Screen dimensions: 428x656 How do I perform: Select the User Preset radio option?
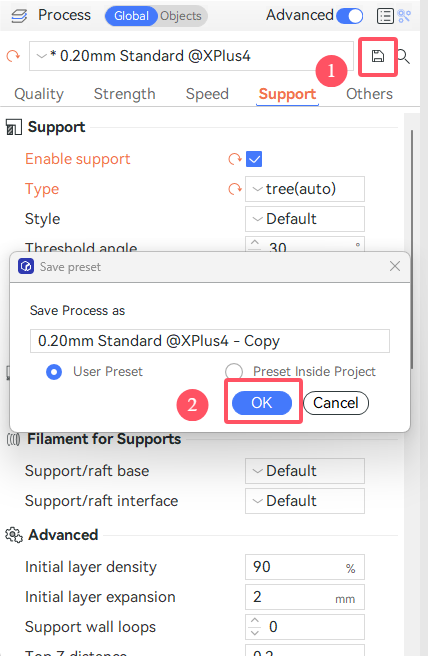54,372
